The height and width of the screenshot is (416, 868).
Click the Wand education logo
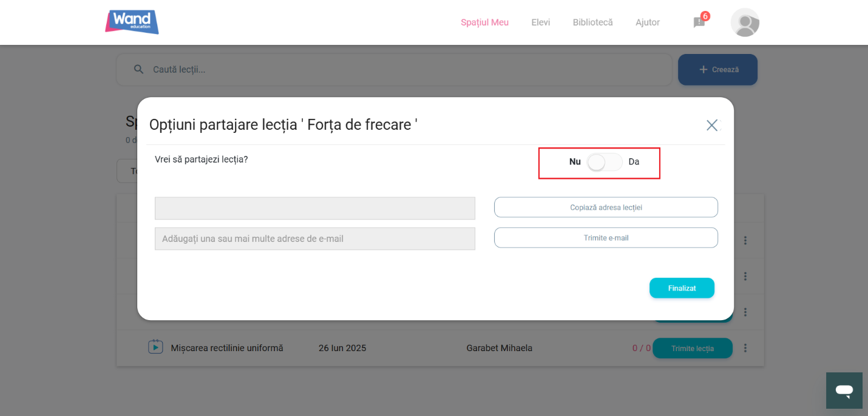coord(132,22)
